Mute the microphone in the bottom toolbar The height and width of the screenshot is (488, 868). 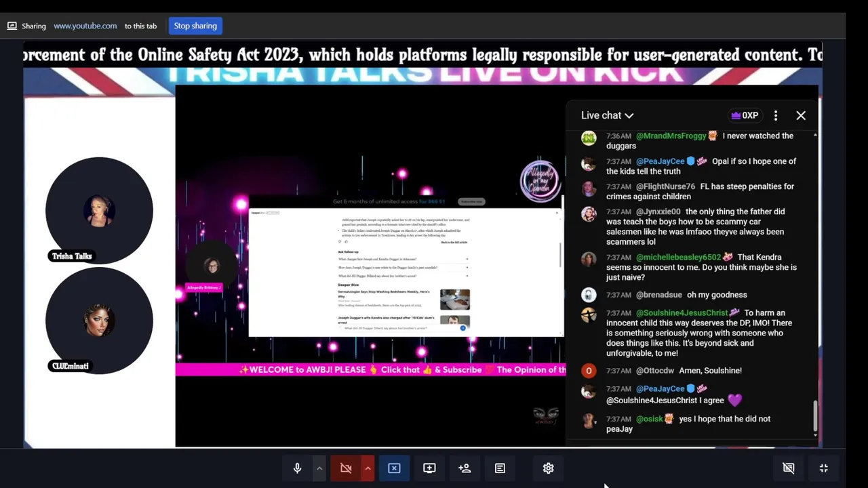(297, 468)
